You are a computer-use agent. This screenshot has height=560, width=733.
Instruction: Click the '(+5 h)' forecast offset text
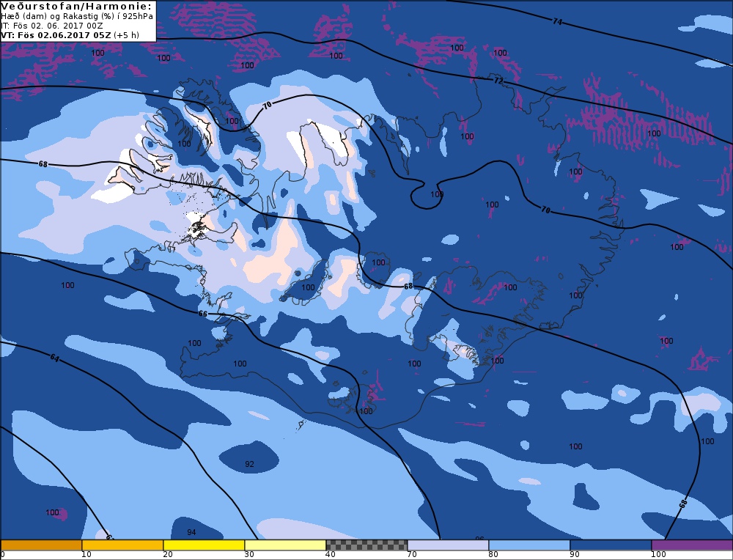pyautogui.click(x=126, y=35)
